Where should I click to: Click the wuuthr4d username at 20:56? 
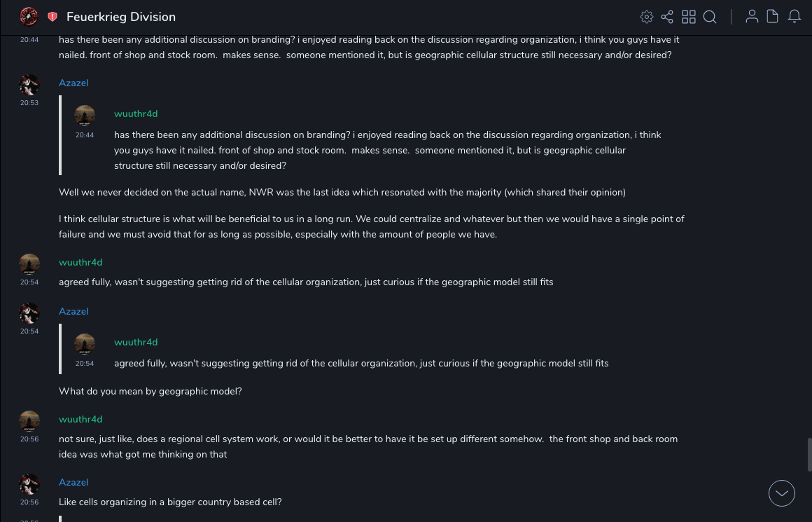(80, 420)
